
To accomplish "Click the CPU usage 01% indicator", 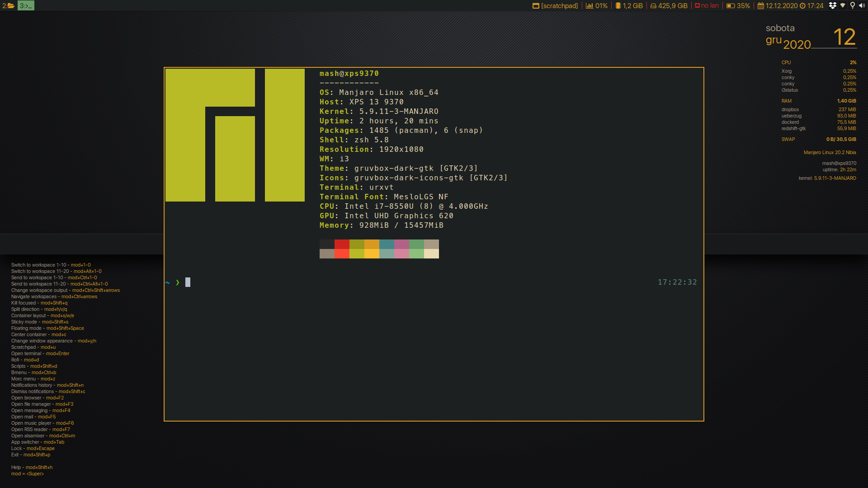I will [597, 6].
